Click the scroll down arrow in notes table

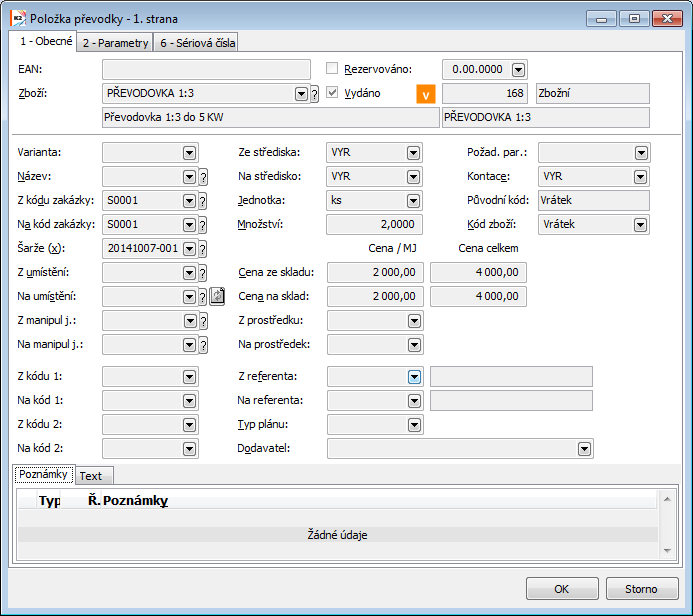[667, 551]
